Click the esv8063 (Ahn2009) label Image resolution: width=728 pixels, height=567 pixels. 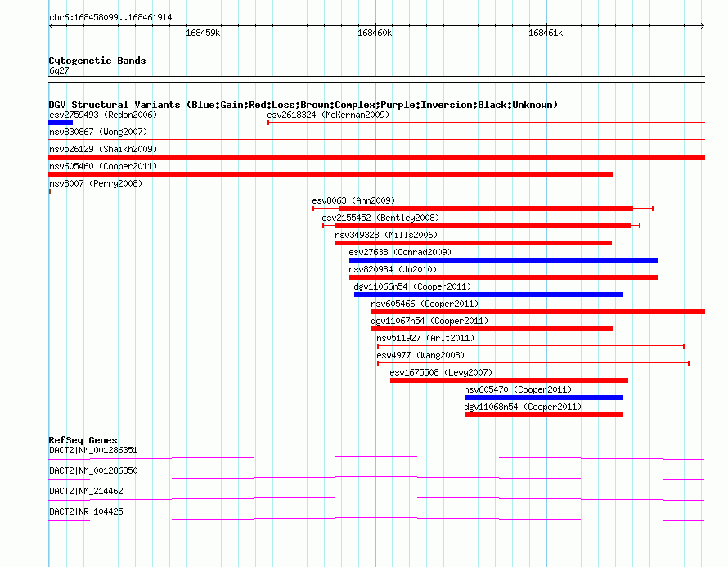[353, 200]
